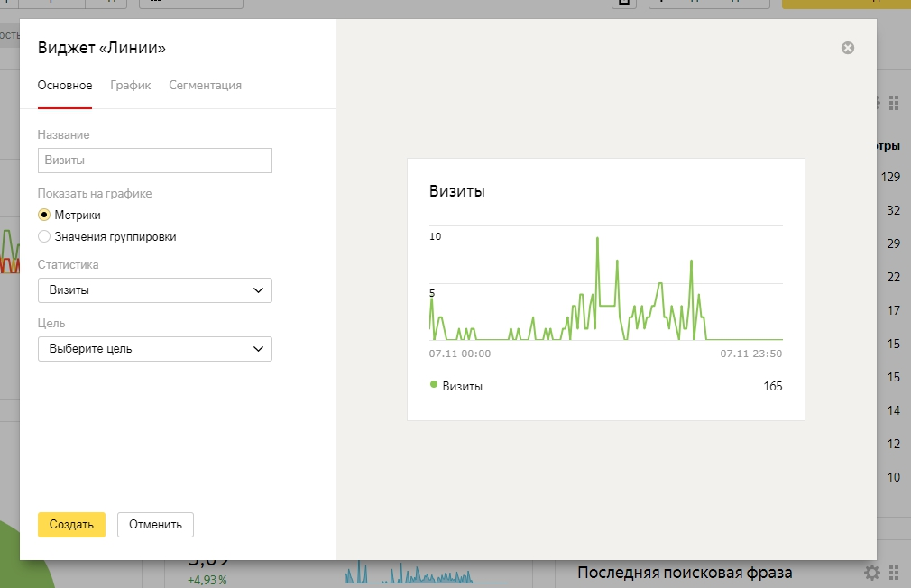The width and height of the screenshot is (911, 588).
Task: Select the «Значения группировки» radio option
Action: [44, 237]
